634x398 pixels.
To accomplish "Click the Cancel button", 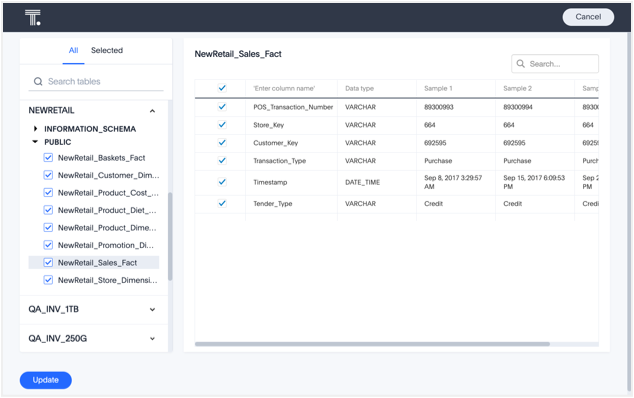I will pyautogui.click(x=588, y=17).
